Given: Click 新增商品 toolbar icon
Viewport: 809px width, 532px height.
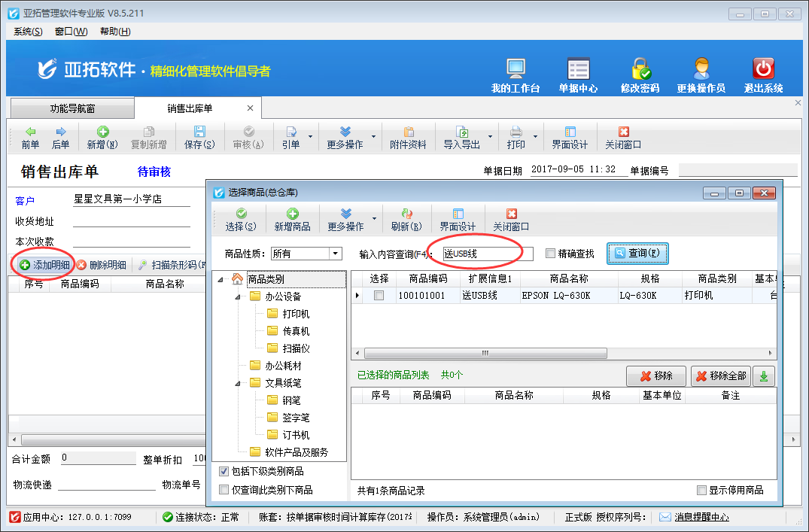Looking at the screenshot, I should 292,219.
